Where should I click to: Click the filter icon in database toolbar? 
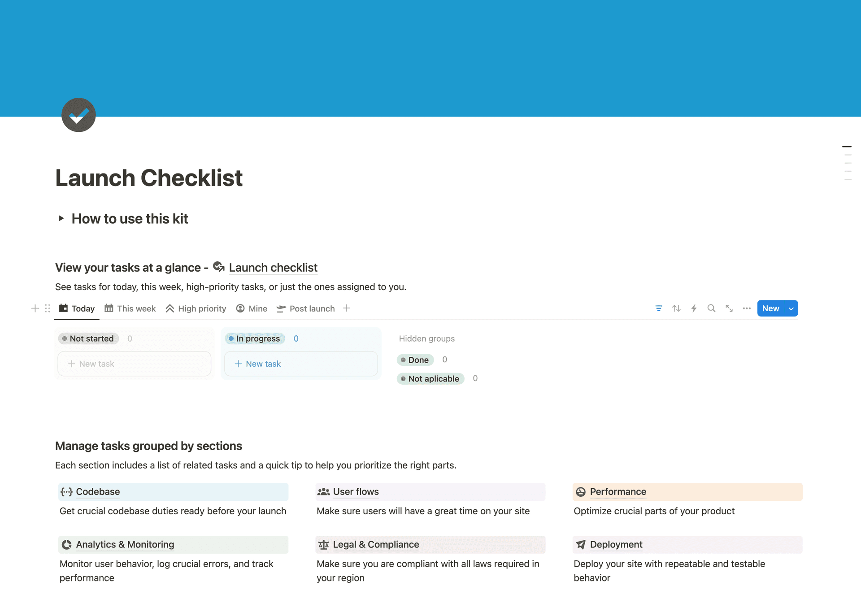(658, 308)
